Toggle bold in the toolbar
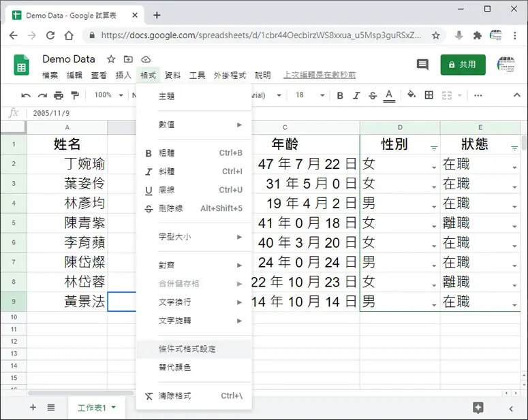The height and width of the screenshot is (420, 528). (340, 95)
